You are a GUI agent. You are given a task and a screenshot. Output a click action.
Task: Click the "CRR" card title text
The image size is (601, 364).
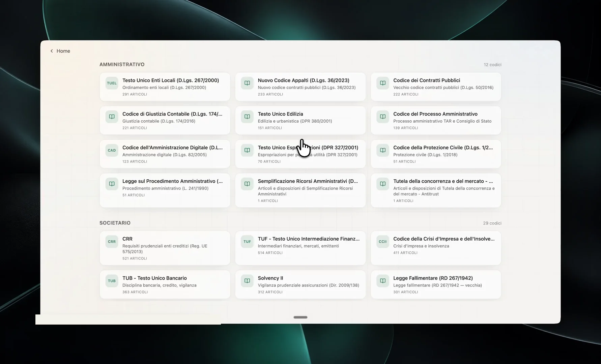pos(127,239)
